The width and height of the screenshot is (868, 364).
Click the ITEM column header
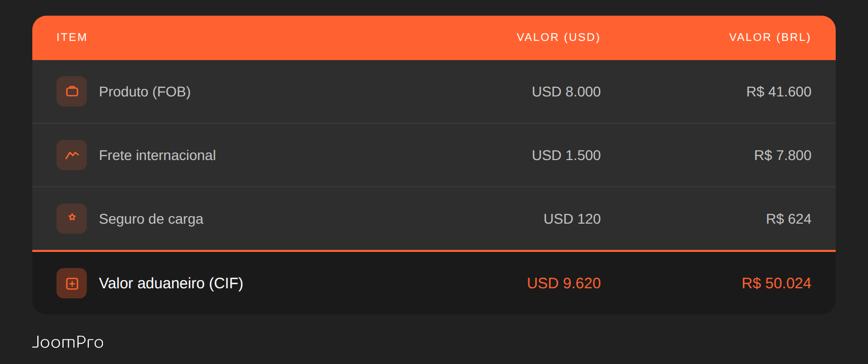(72, 37)
